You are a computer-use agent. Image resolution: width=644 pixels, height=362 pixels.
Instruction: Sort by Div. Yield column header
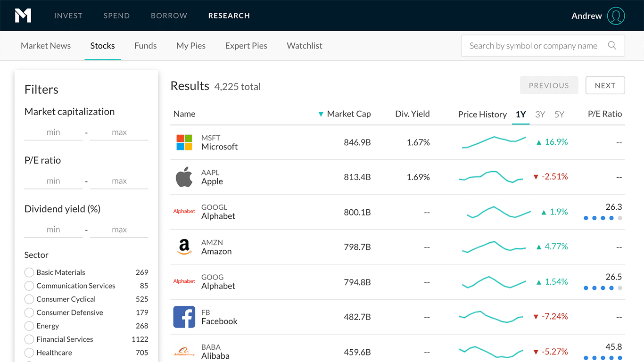tap(413, 114)
